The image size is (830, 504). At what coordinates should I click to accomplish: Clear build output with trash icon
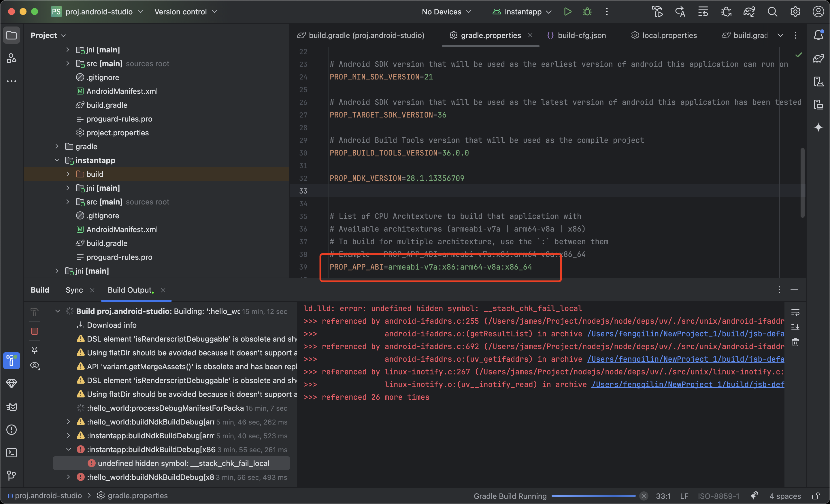pos(795,342)
